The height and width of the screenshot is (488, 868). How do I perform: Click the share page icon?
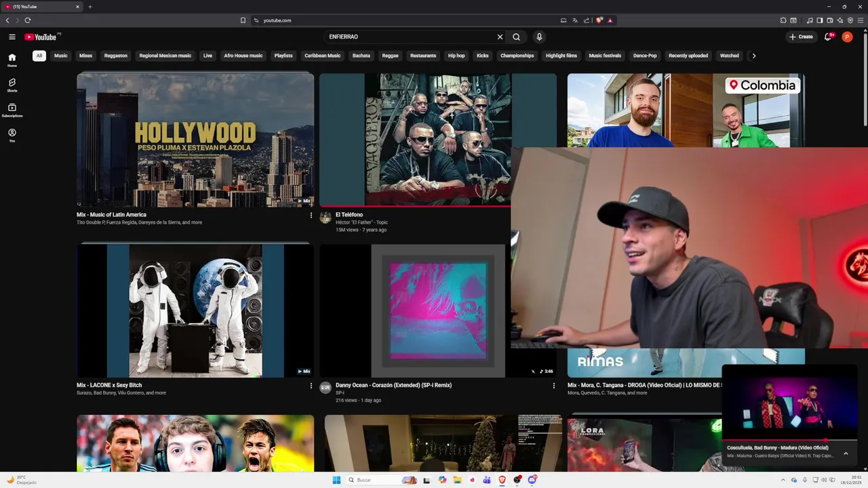(587, 20)
